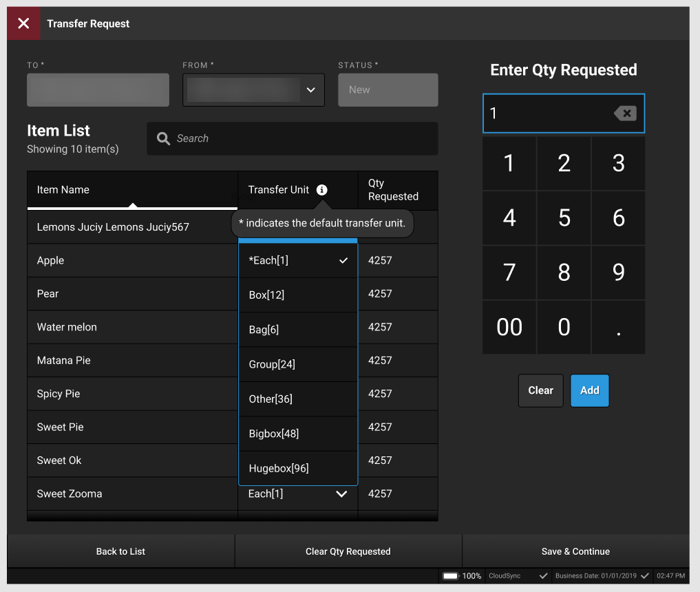Select the *Each[1] default unit option

click(297, 261)
